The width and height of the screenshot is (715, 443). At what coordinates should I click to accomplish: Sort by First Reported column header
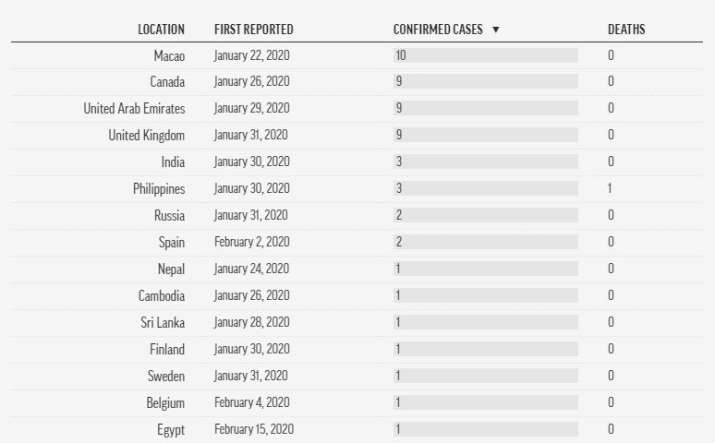254,30
